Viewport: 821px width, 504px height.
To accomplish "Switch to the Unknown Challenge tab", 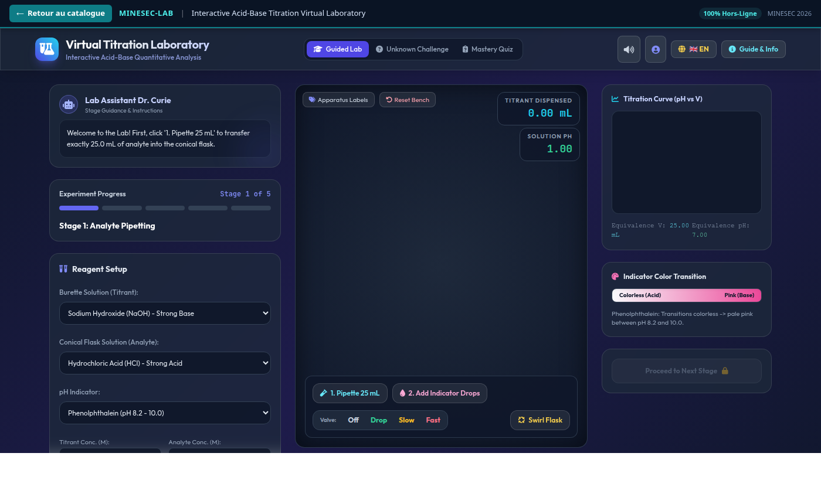I will pos(412,49).
